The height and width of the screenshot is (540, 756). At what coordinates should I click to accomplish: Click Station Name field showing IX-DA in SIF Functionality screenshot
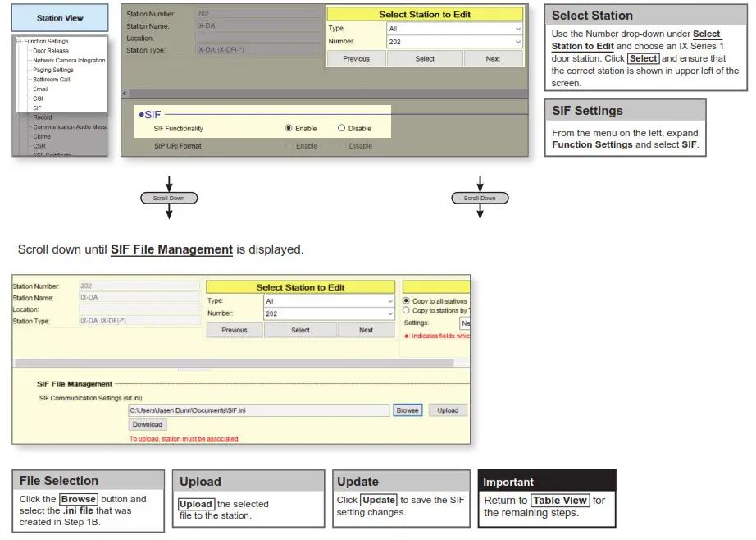[x=258, y=25]
